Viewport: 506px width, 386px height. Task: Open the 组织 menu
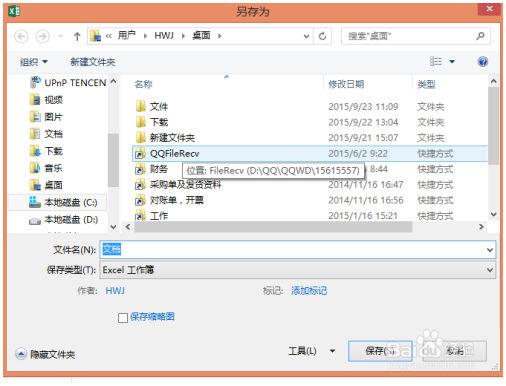pos(33,62)
